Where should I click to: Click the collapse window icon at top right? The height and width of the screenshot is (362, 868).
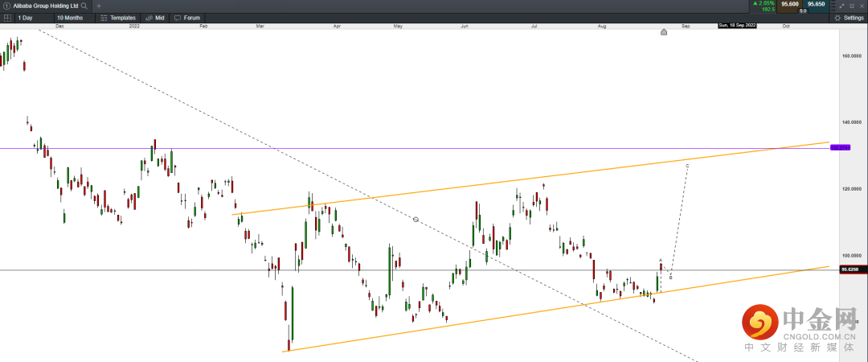click(843, 6)
